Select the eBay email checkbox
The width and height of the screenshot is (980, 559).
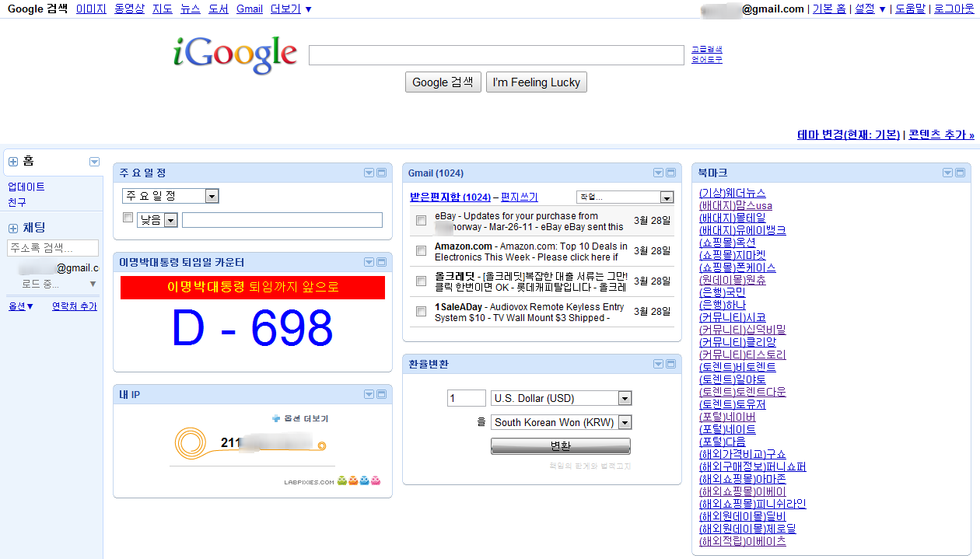pyautogui.click(x=421, y=221)
